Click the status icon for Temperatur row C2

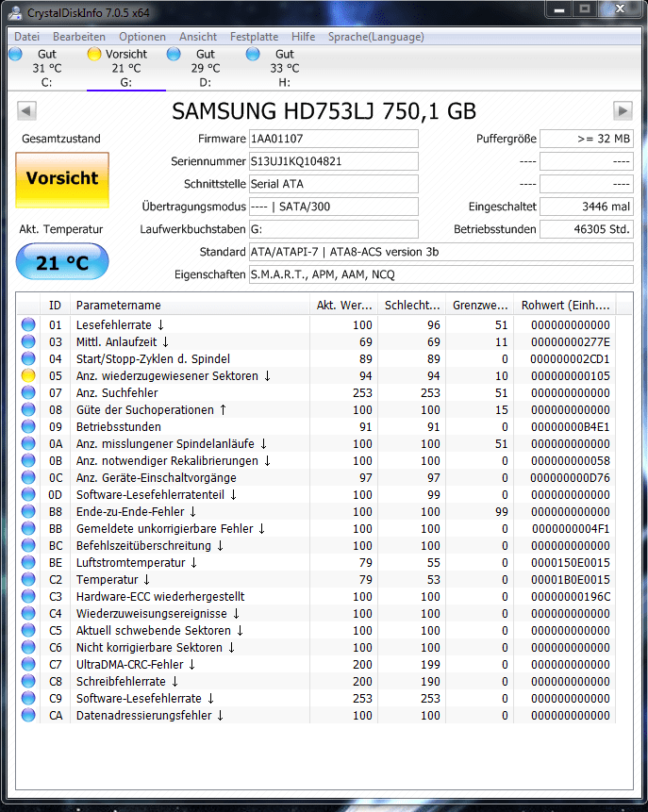(28, 579)
